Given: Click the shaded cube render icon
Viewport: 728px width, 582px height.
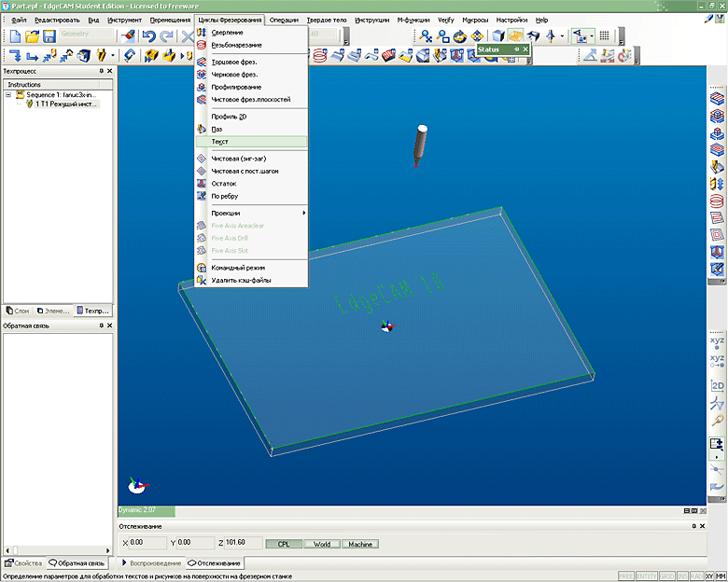Looking at the screenshot, I should point(498,36).
